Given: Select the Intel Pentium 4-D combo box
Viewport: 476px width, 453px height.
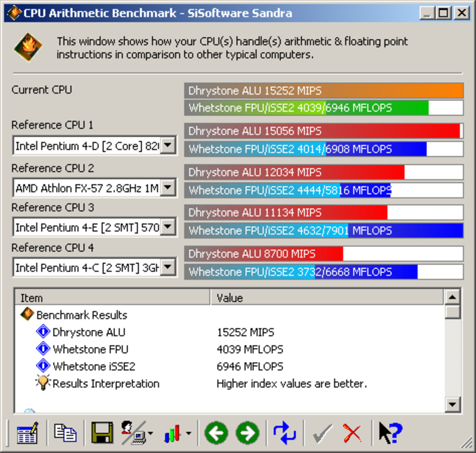Looking at the screenshot, I should coord(94,146).
